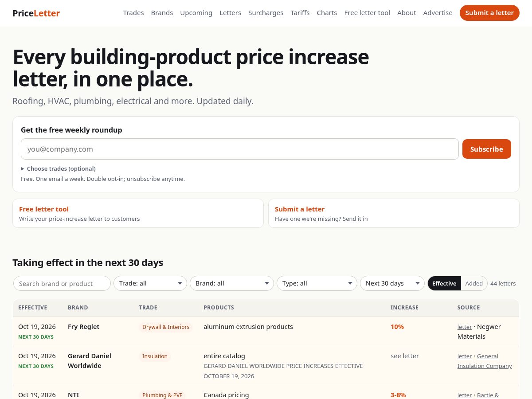532x399 pixels.
Task: Open the Letters nav item
Action: (x=230, y=13)
